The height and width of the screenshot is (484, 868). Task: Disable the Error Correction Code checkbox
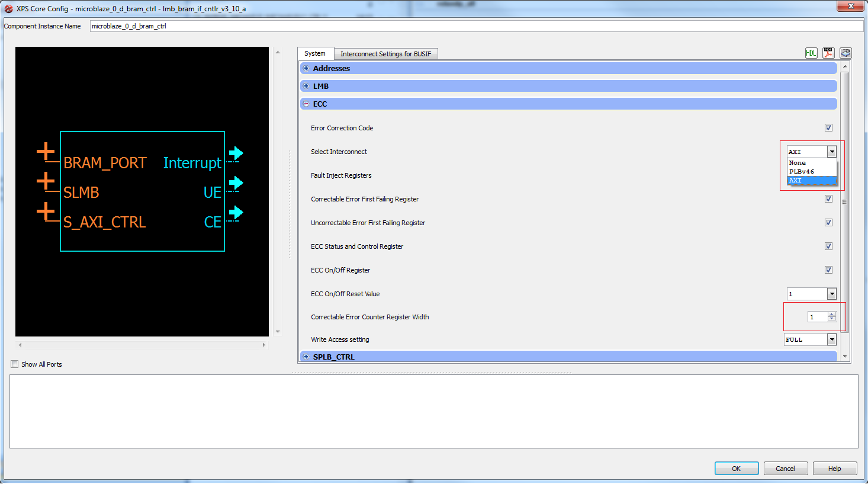click(x=828, y=127)
